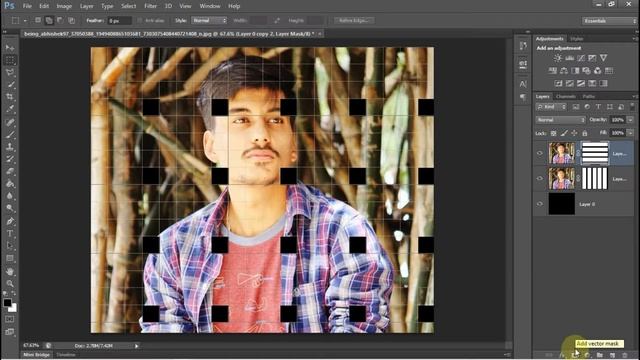Select the History Brush tool
The width and height of the screenshot is (640, 360).
[10, 159]
